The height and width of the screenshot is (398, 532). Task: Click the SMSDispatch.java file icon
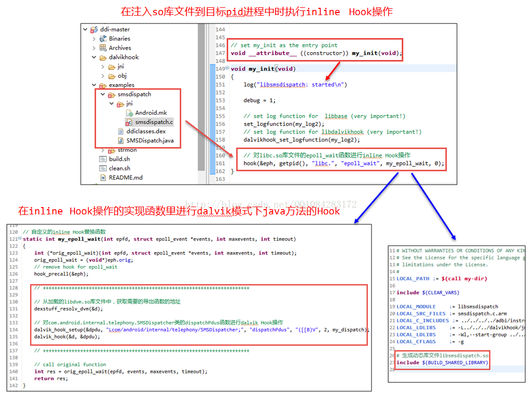point(120,140)
